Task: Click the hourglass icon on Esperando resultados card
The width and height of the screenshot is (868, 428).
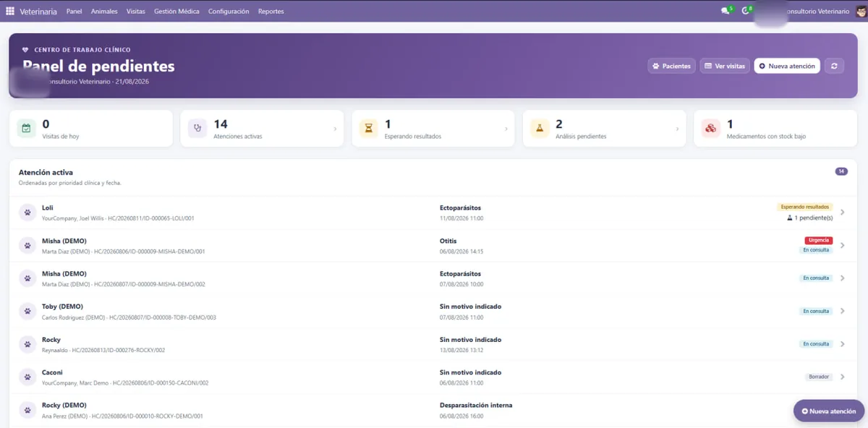Action: pos(369,128)
